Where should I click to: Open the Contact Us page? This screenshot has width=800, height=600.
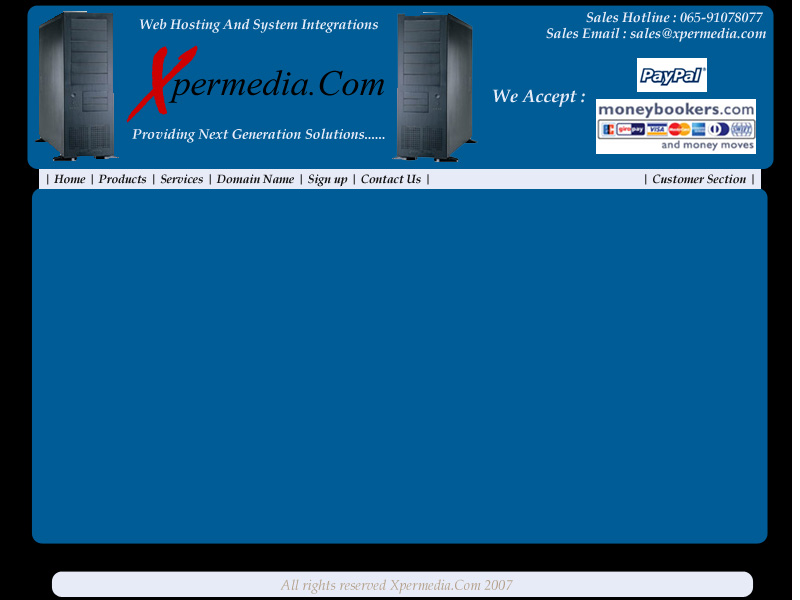[x=390, y=180]
